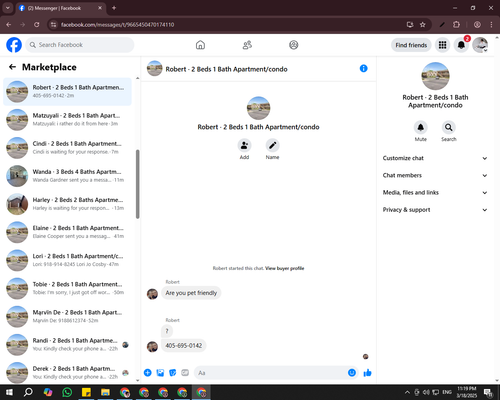Open notifications bell with badge
This screenshot has width=500, height=400.
tap(461, 45)
